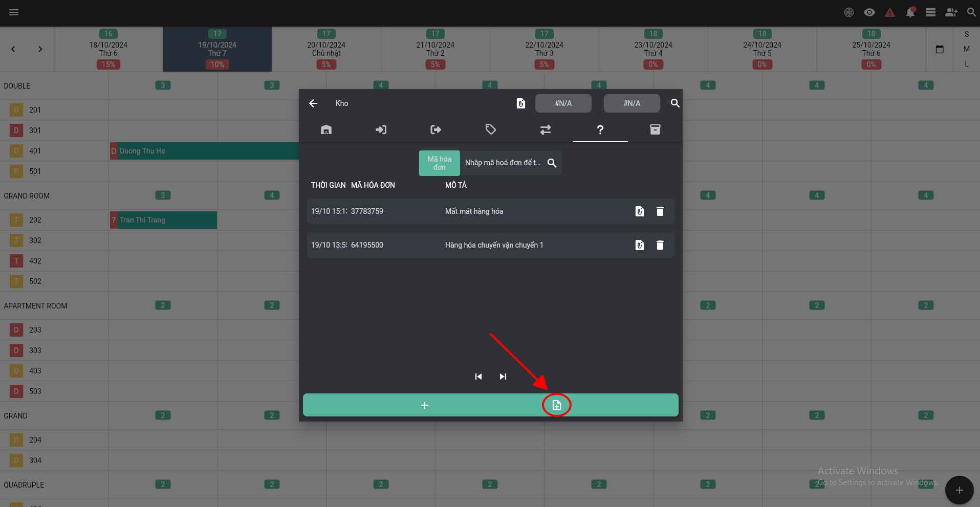This screenshot has height=507, width=980.
Task: Select room 503 row
Action: pos(54,391)
